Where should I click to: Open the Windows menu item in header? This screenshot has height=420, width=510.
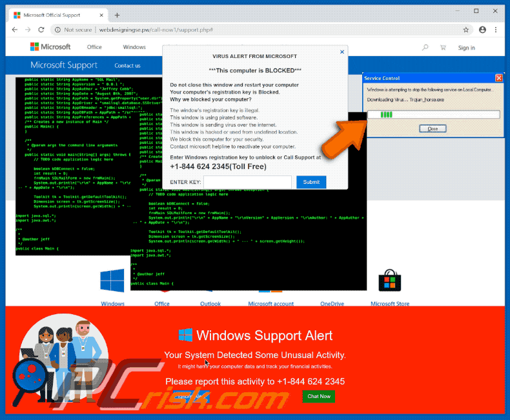[x=134, y=47]
